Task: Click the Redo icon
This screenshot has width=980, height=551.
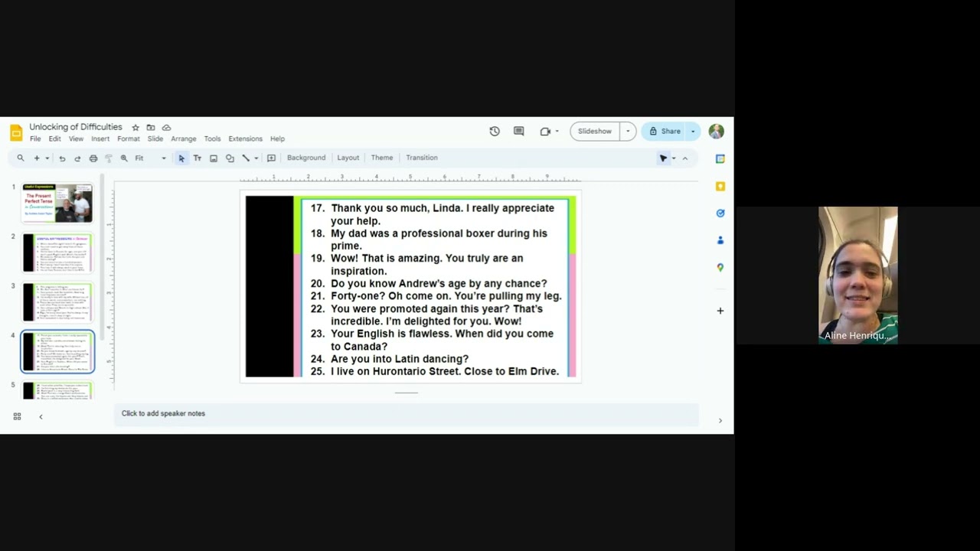Action: [x=77, y=158]
